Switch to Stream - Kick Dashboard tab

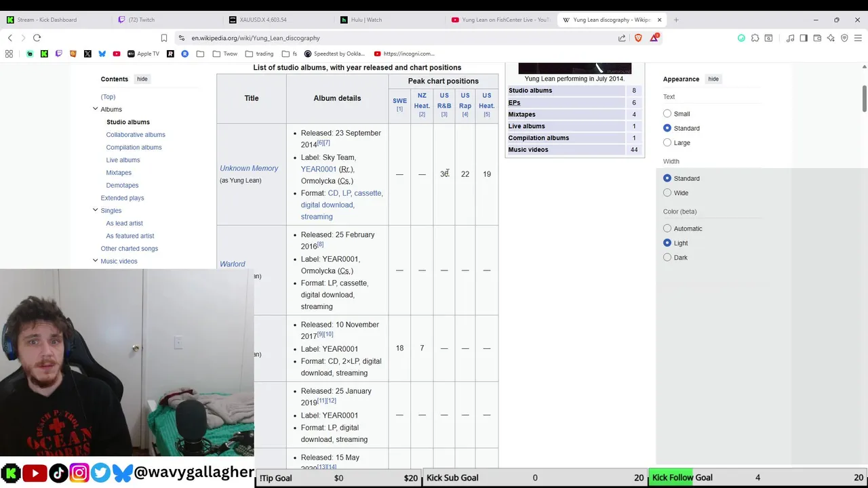pos(54,20)
